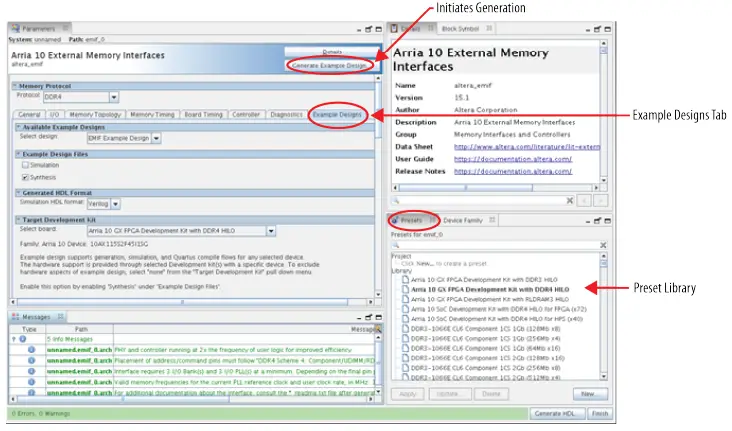Detach the Messages panel view

pos(368,317)
